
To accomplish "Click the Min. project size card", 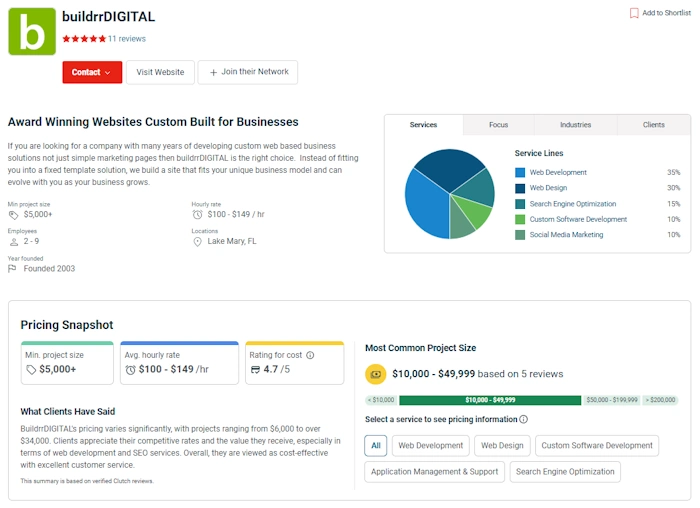I will [x=67, y=363].
